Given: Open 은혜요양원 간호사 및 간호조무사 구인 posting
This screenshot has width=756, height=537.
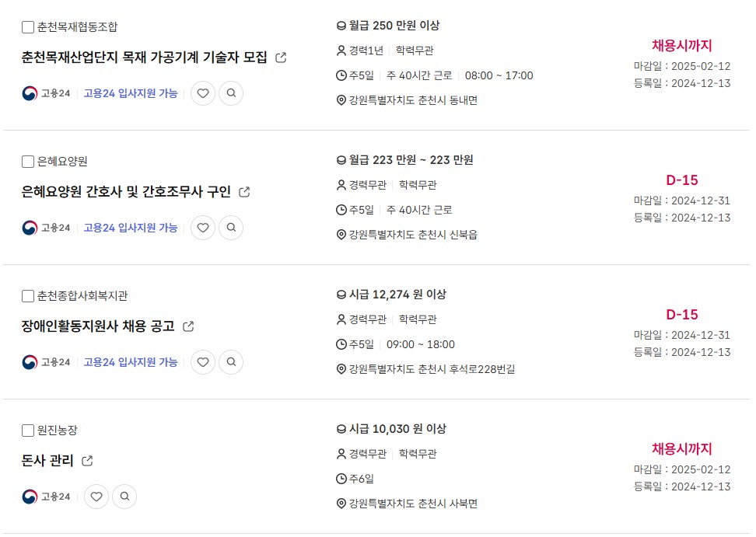Looking at the screenshot, I should coord(126,192).
